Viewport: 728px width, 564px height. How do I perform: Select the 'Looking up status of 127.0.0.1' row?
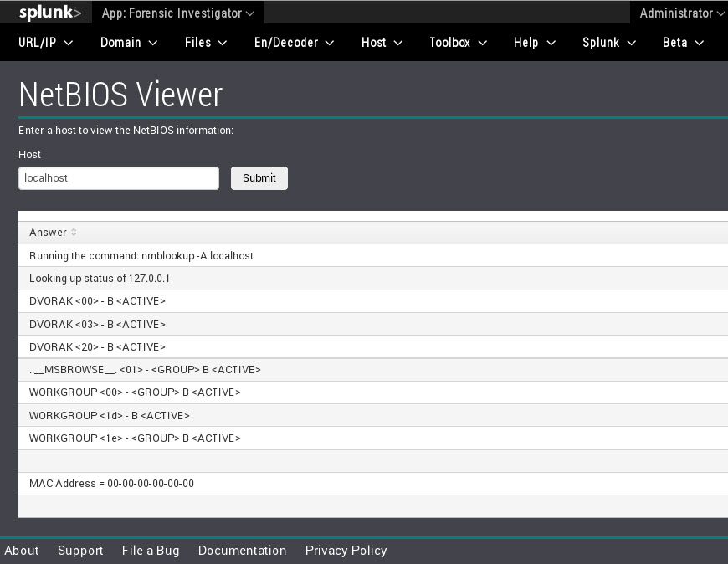click(373, 279)
